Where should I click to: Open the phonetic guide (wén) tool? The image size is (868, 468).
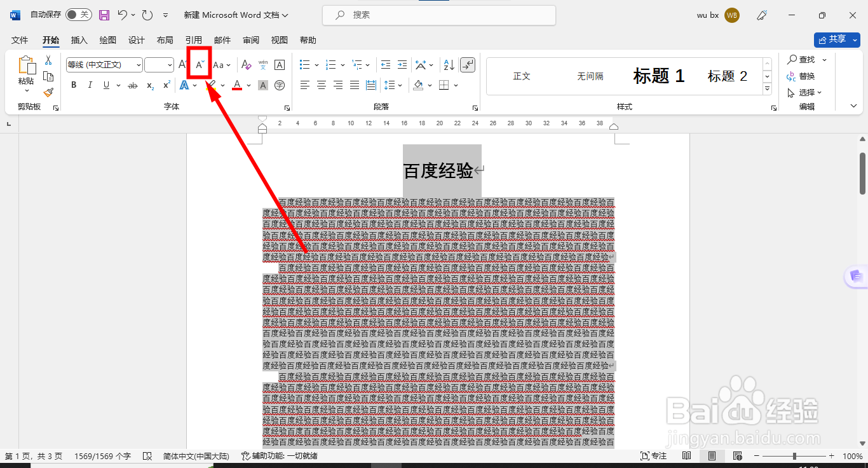(263, 65)
